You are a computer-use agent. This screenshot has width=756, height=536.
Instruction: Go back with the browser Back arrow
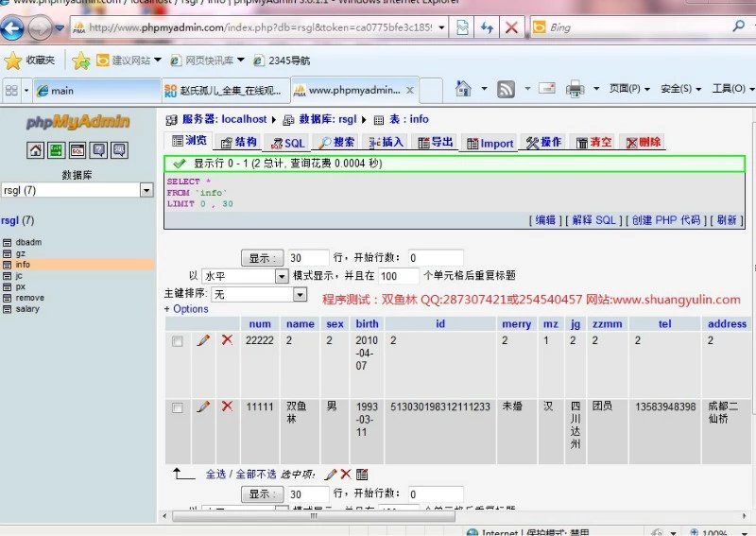pyautogui.click(x=12, y=28)
